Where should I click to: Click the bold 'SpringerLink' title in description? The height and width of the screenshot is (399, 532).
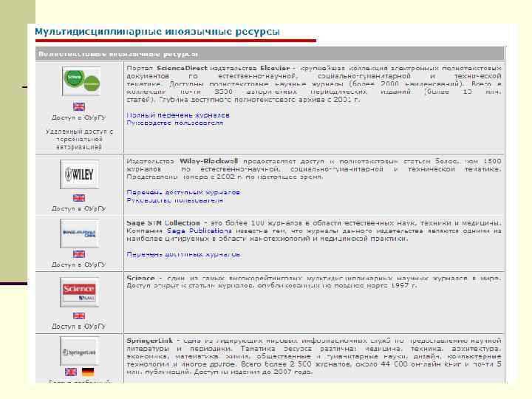point(149,341)
